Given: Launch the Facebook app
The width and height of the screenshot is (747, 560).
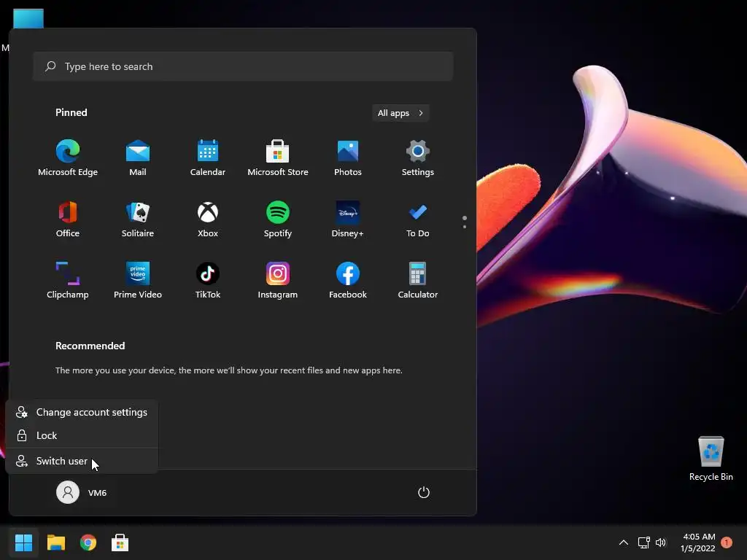Looking at the screenshot, I should [x=348, y=281].
